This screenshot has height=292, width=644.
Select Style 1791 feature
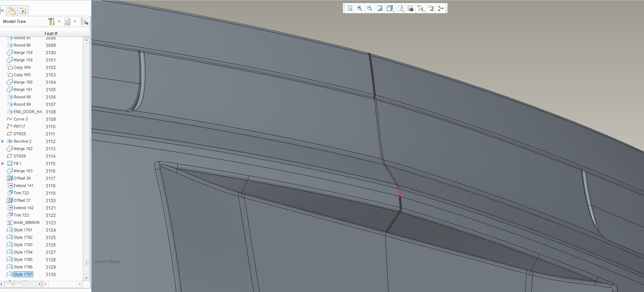[x=23, y=230]
